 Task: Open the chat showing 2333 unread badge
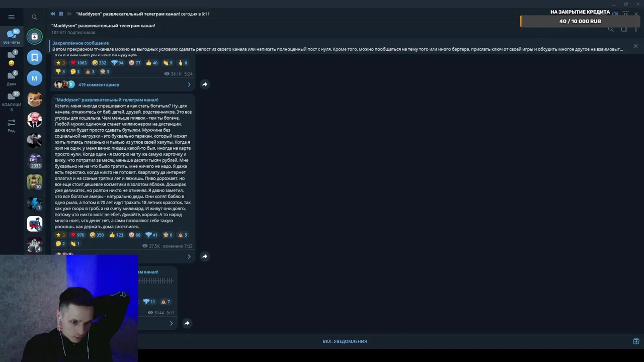(x=35, y=161)
